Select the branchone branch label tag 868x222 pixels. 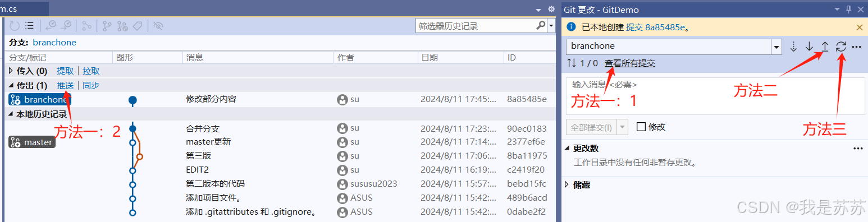pyautogui.click(x=40, y=100)
